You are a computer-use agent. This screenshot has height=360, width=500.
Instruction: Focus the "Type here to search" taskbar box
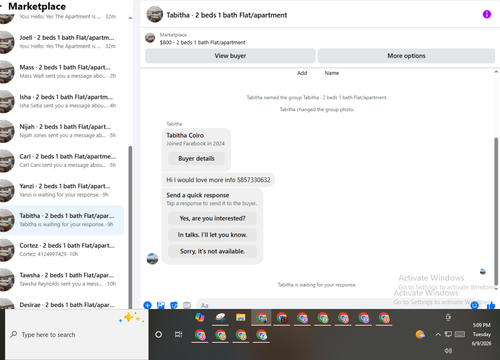click(77, 334)
